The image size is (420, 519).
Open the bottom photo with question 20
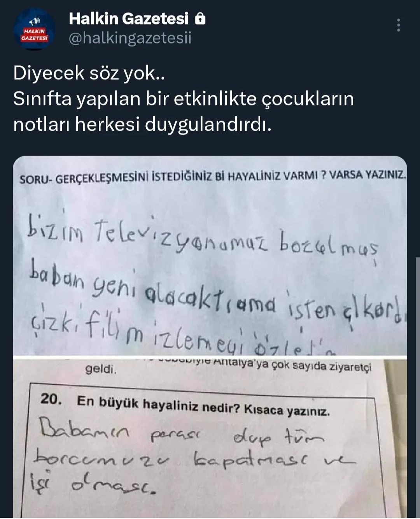pos(210,438)
